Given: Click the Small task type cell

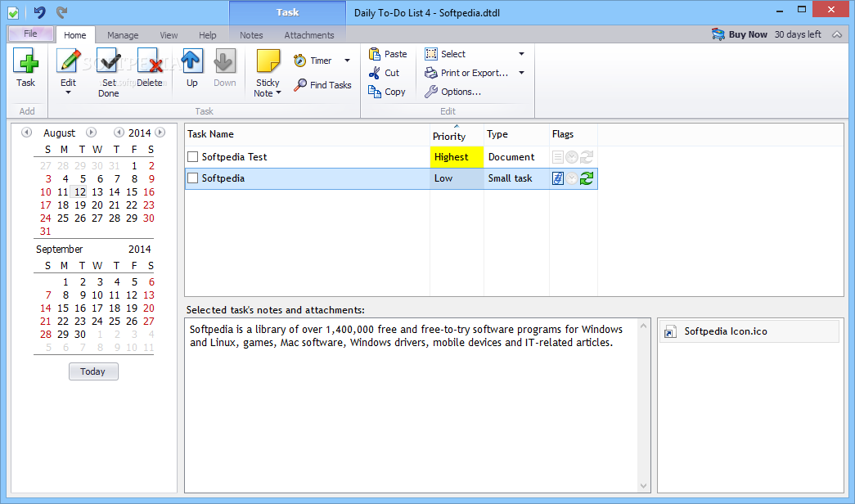Looking at the screenshot, I should (516, 178).
